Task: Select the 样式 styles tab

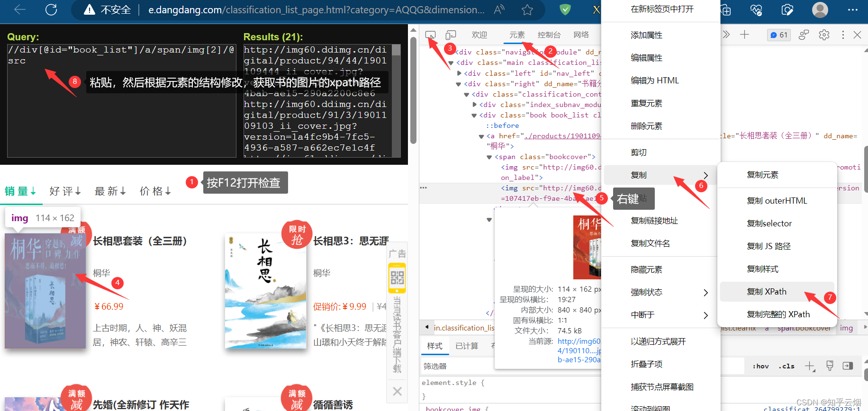Action: tap(434, 346)
